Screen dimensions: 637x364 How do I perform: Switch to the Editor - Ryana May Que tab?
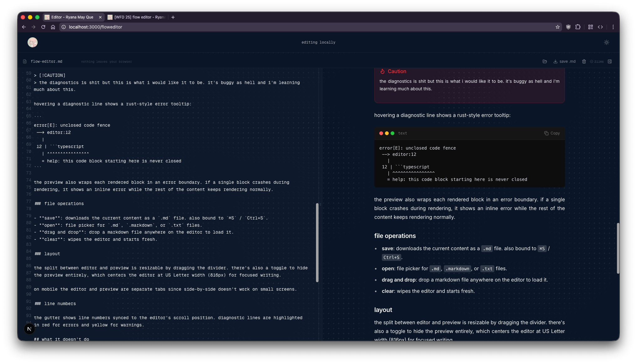(x=73, y=17)
